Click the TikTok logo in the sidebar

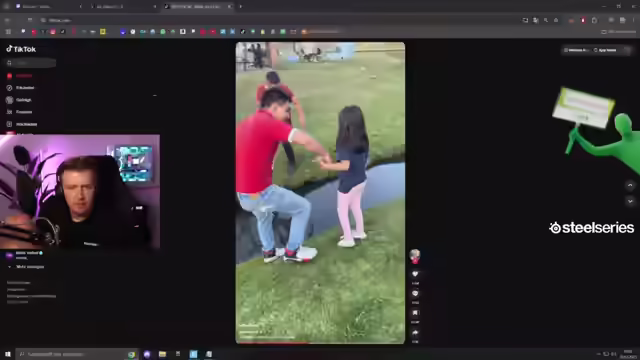(21, 49)
